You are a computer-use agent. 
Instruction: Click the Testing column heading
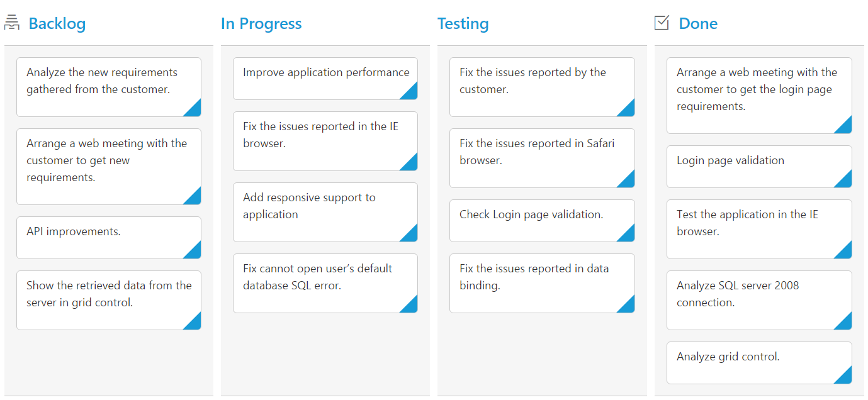pyautogui.click(x=463, y=24)
